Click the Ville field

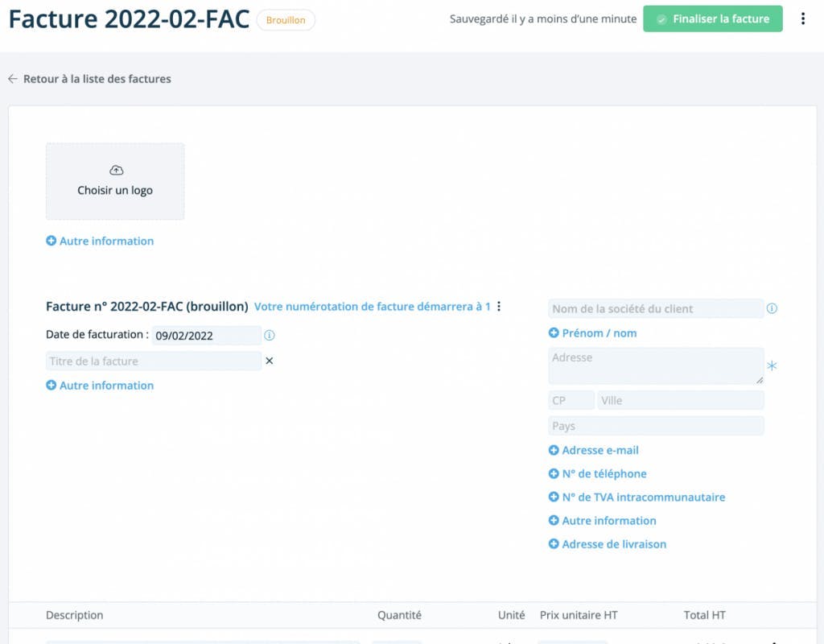pos(681,401)
